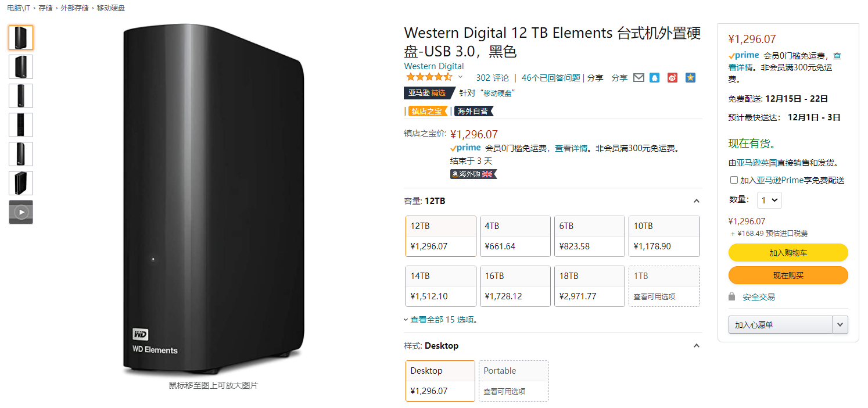This screenshot has width=868, height=408.
Task: Share this product via email icon
Action: coord(639,78)
